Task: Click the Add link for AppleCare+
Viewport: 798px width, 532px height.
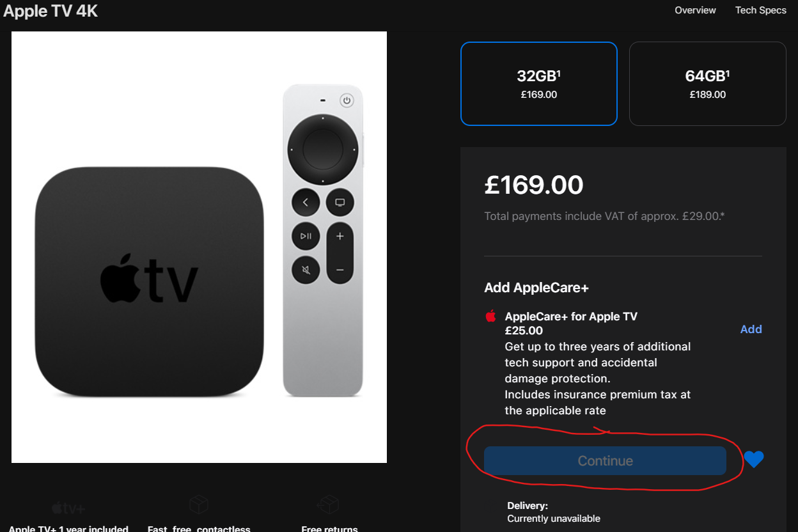Action: point(751,329)
